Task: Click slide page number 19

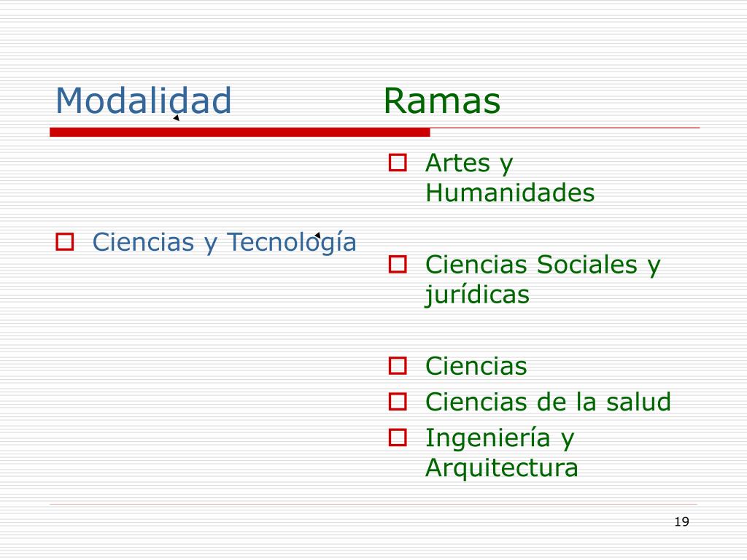Action: [682, 522]
